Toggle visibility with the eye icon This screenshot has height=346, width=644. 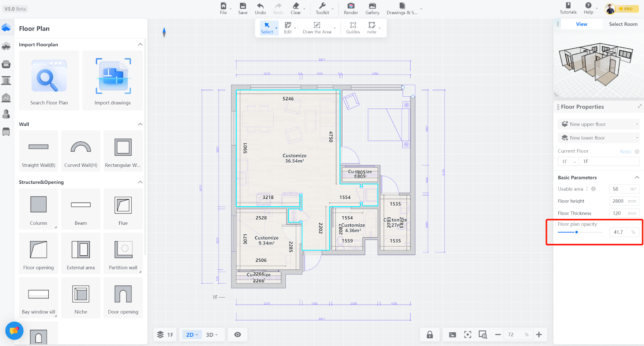pos(237,335)
